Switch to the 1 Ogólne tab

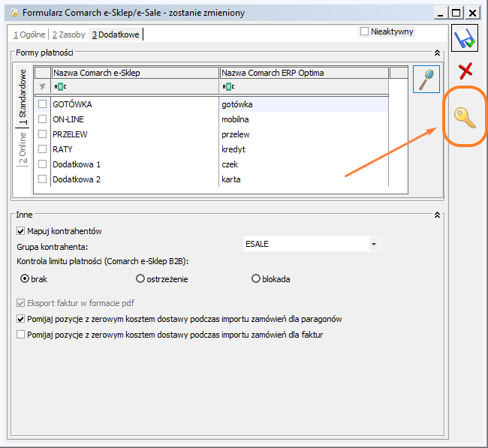tap(29, 35)
